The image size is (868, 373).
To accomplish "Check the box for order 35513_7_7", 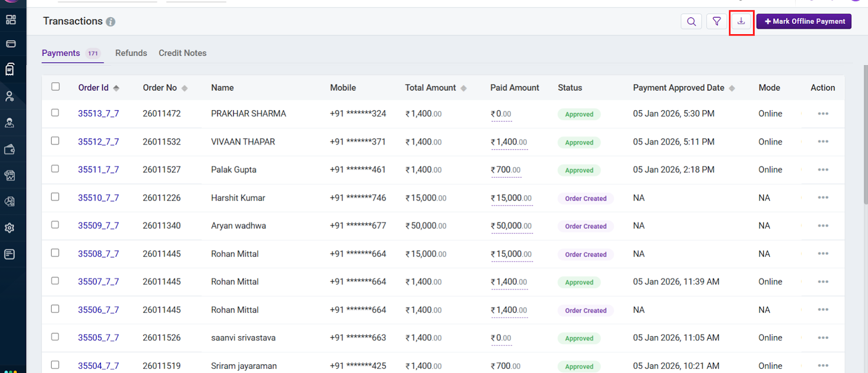I will (x=55, y=113).
